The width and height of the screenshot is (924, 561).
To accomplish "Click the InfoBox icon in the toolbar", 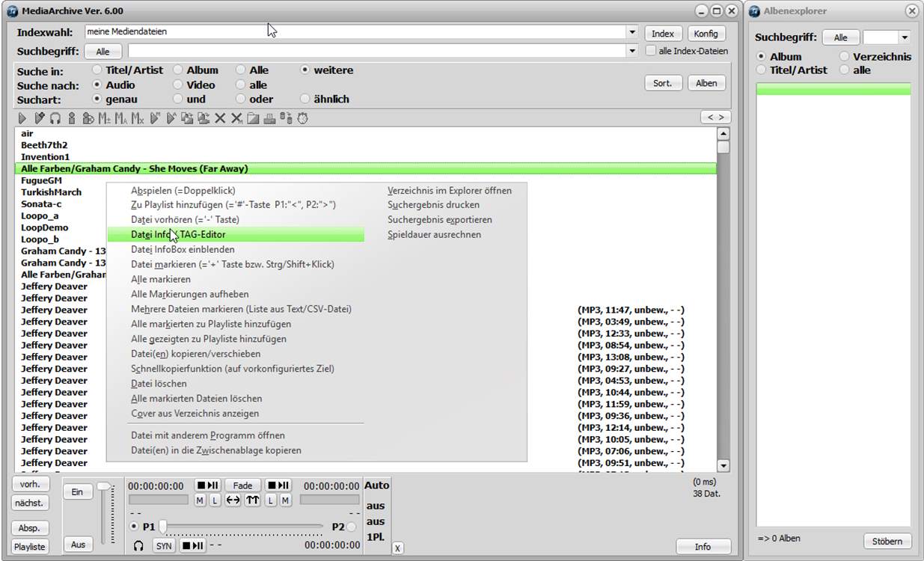I will [88, 118].
